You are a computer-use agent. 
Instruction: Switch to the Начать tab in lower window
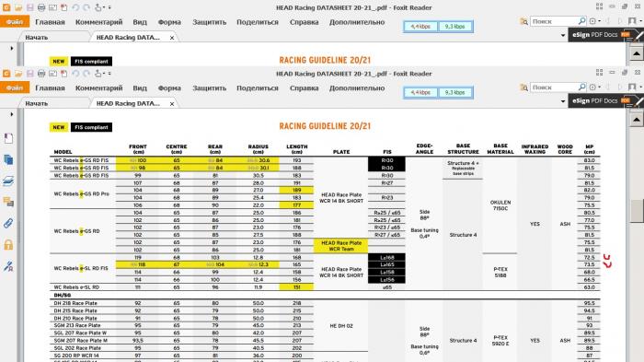point(37,104)
